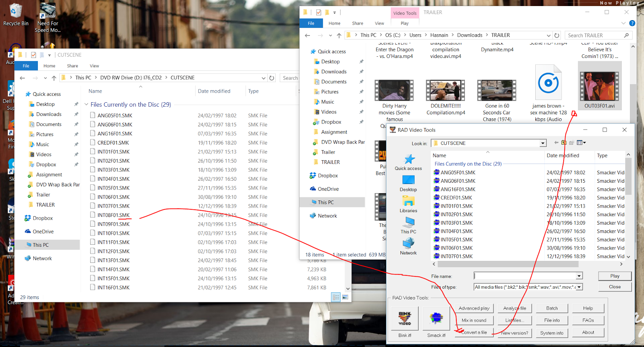
Task: Open Share tab in TRAILER window
Action: (x=357, y=23)
